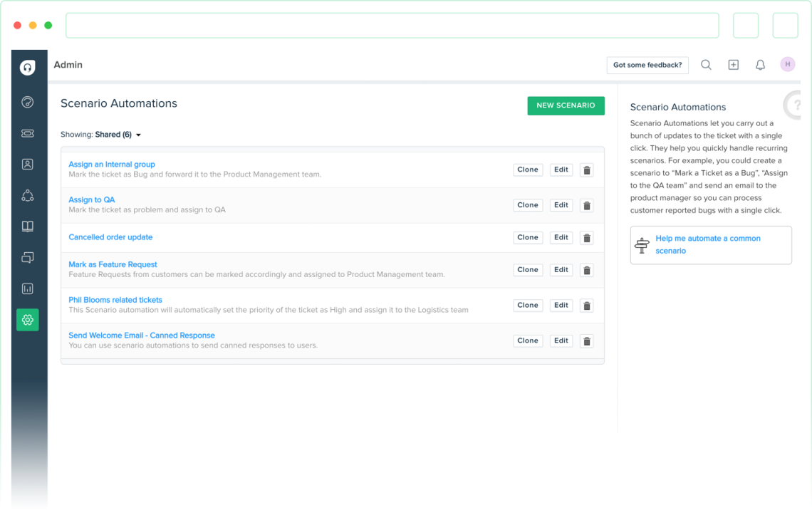Viewport: 812px width, 510px height.
Task: Follow the Help me automate a common scenario link
Action: coord(707,244)
